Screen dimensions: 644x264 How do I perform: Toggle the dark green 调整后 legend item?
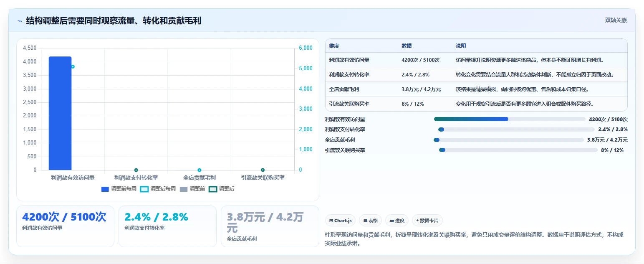click(222, 189)
